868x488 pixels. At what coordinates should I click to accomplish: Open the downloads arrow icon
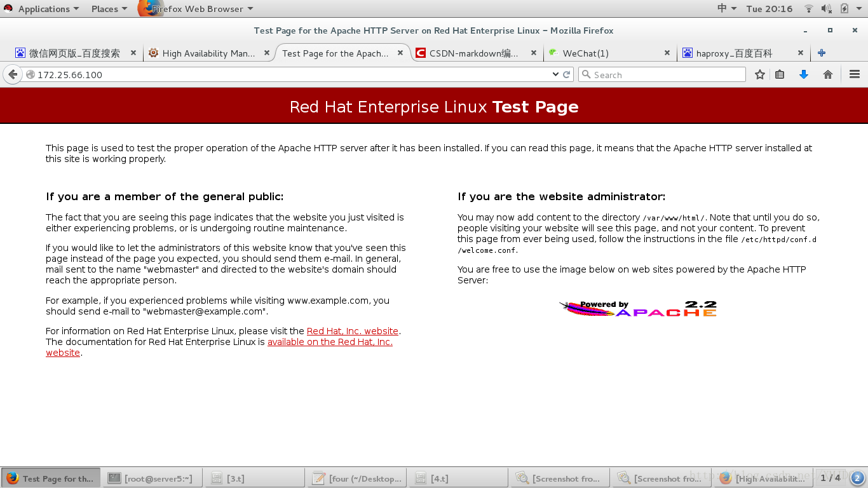coord(803,74)
